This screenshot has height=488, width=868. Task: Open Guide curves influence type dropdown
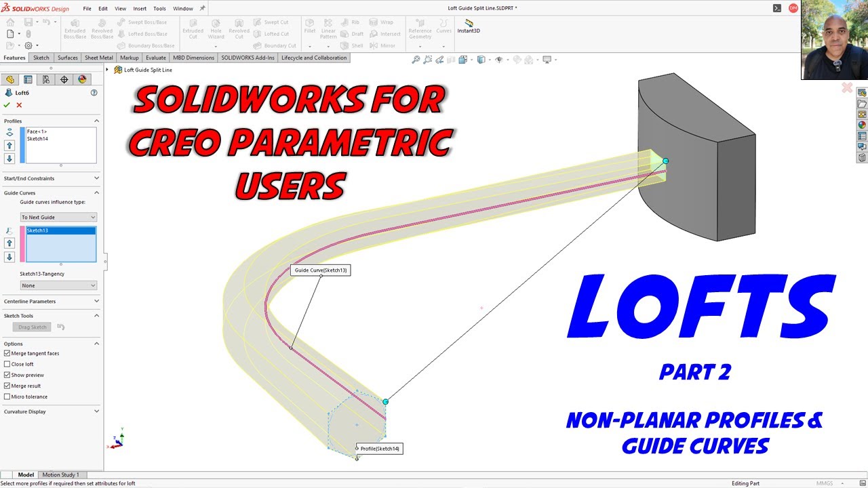point(58,217)
